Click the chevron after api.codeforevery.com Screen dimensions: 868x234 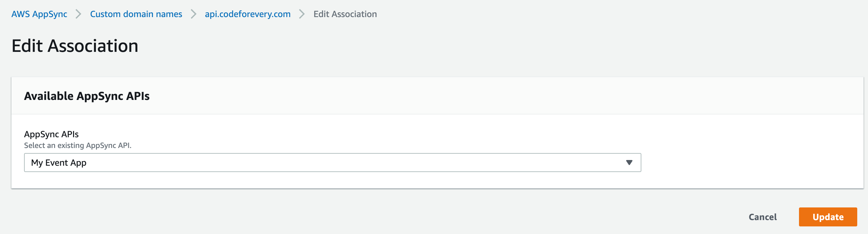pyautogui.click(x=301, y=14)
